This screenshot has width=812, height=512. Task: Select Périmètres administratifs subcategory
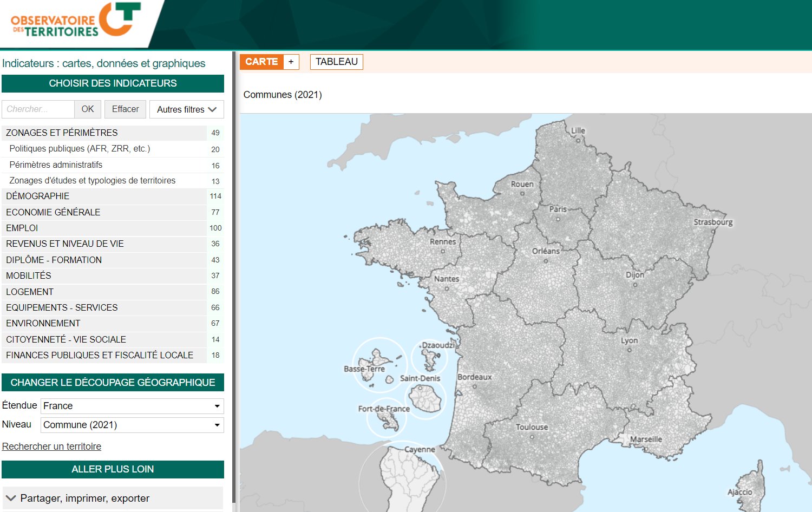click(56, 165)
